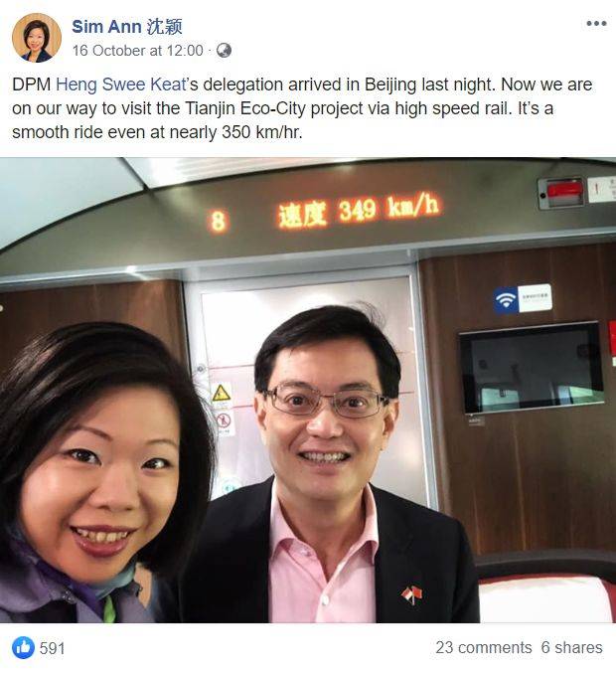Viewport: 616px width, 673px height.
Task: Show who reacted via the 591 count
Action: (52, 648)
